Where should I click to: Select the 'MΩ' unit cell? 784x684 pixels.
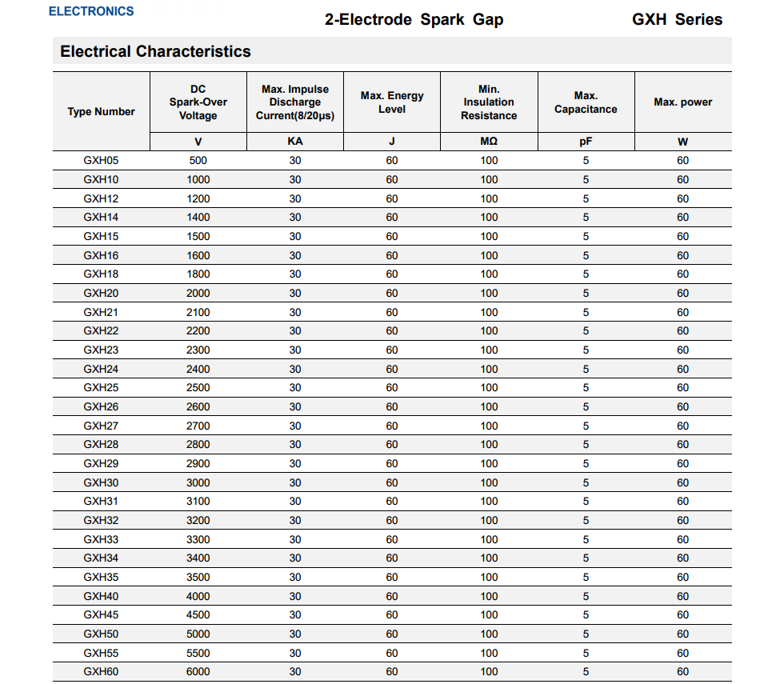coord(489,142)
